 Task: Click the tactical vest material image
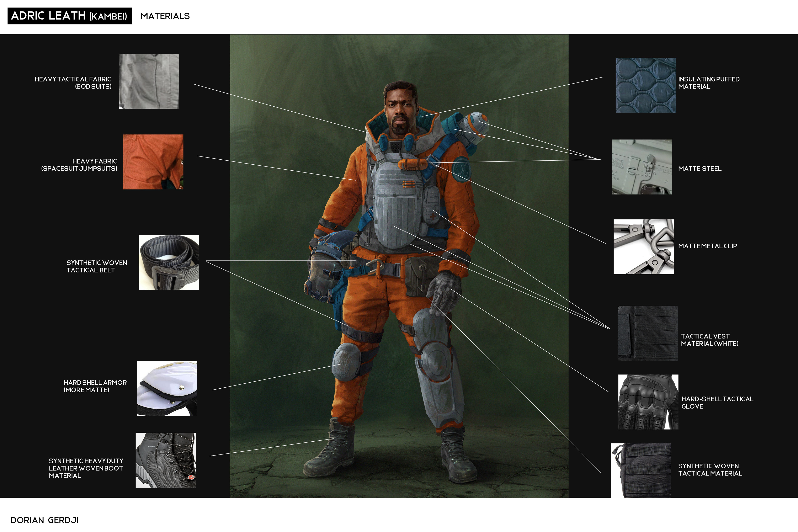[648, 333]
